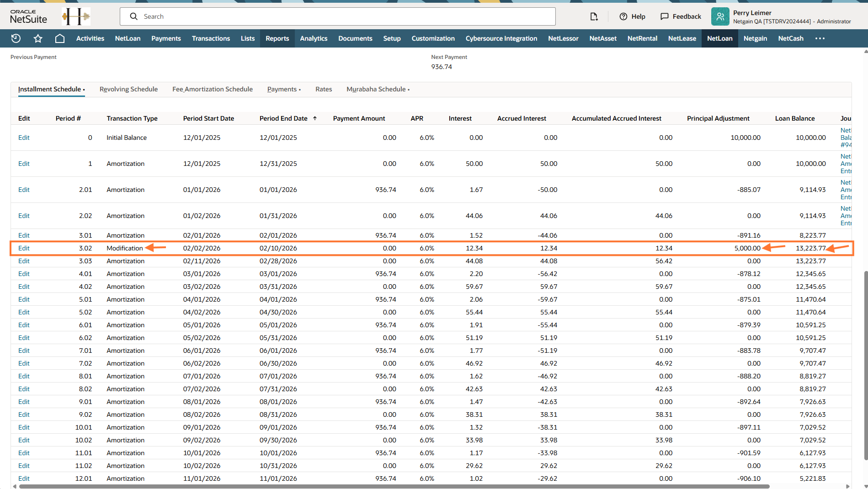Click the Create New document icon
This screenshot has height=489, width=868.
[594, 16]
